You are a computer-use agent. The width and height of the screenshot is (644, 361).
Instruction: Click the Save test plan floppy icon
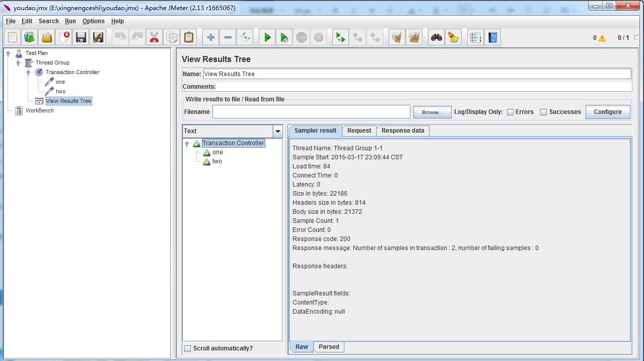[x=81, y=37]
